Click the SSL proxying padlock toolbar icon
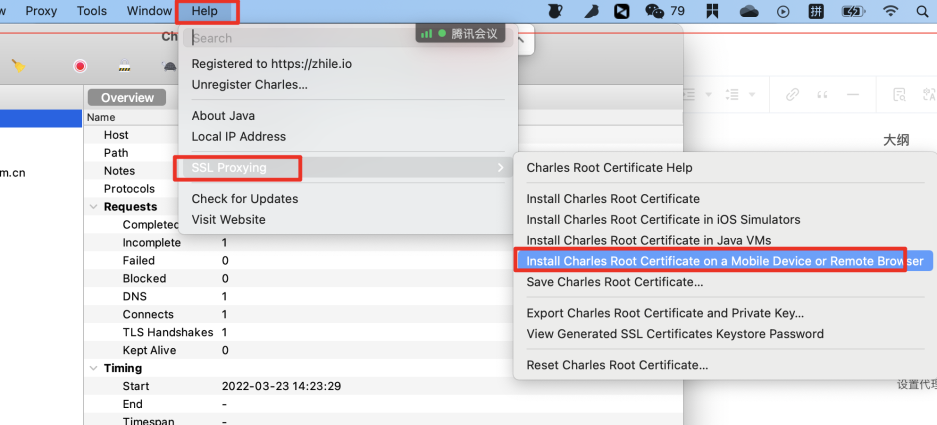This screenshot has width=937, height=425. (x=124, y=66)
